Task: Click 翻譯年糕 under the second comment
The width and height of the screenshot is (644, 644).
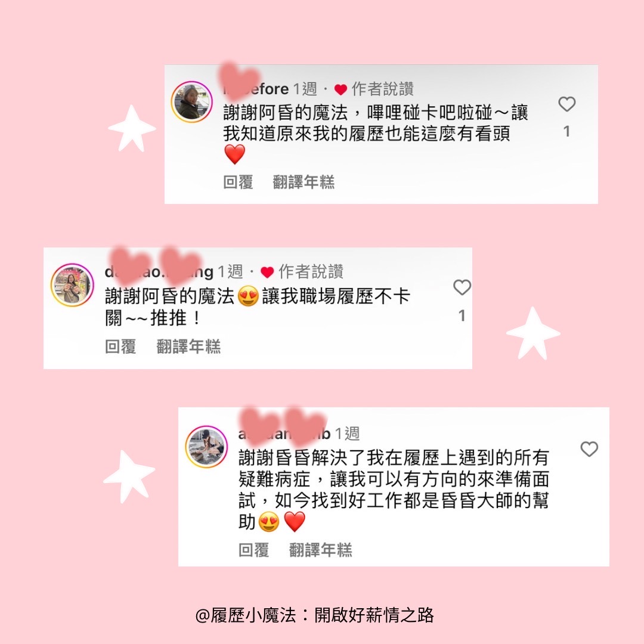Action: tap(188, 346)
